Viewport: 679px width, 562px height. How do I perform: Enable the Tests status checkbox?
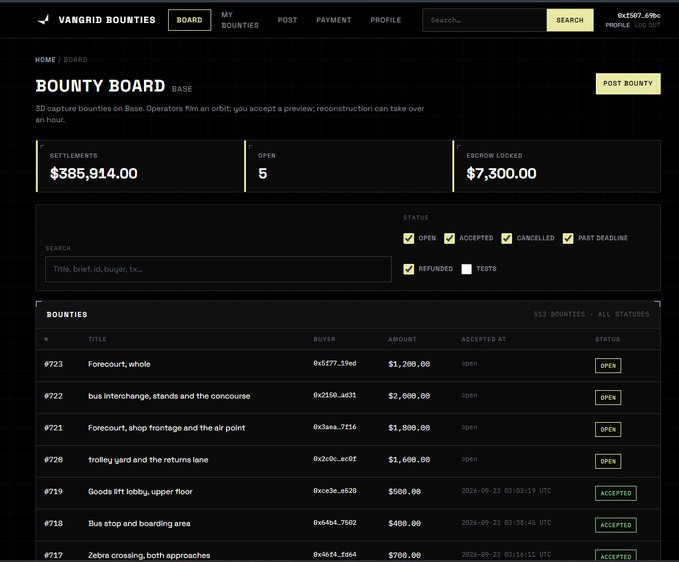coord(466,269)
